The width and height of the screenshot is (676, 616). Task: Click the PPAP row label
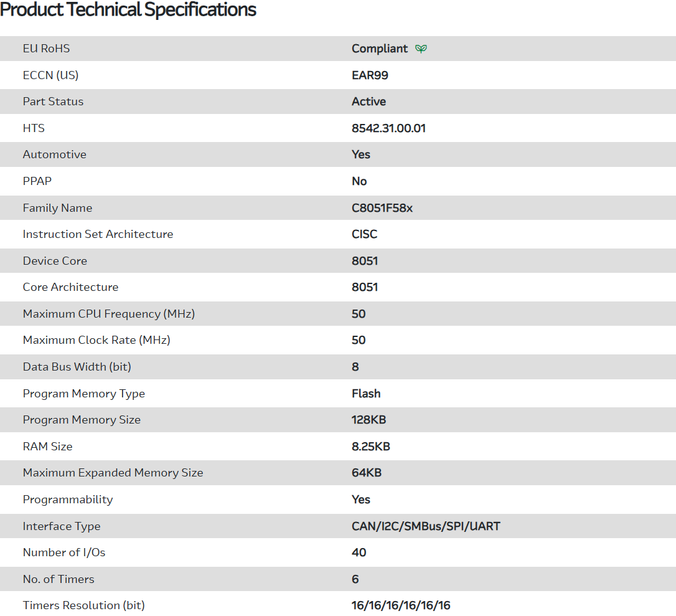(37, 181)
